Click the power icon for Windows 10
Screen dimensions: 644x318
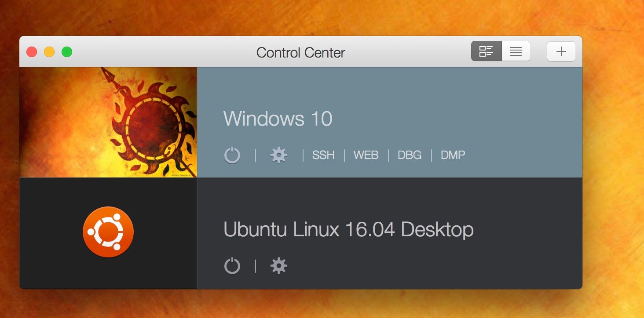232,155
